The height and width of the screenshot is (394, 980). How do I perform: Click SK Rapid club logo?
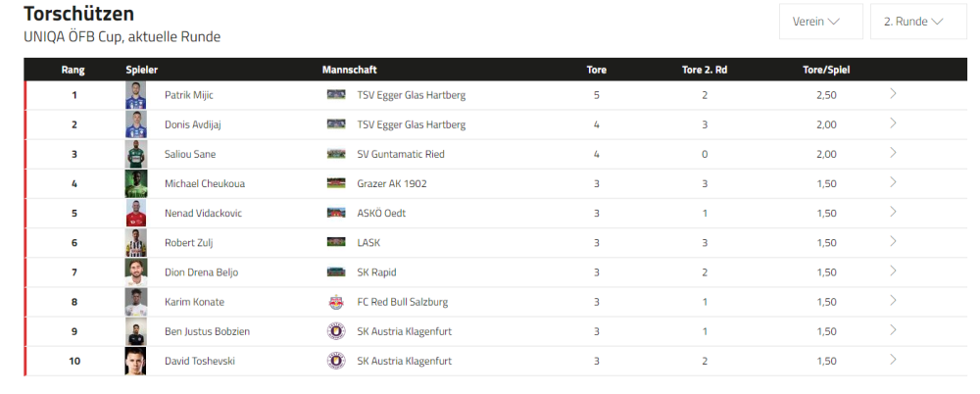336,272
